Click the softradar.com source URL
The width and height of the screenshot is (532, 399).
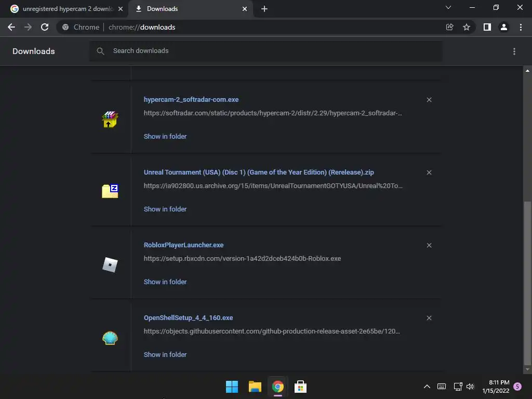273,113
